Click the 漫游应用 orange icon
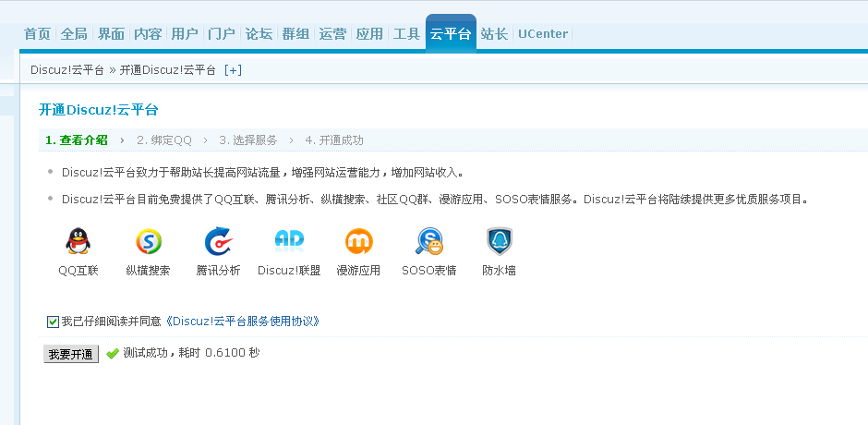 358,241
